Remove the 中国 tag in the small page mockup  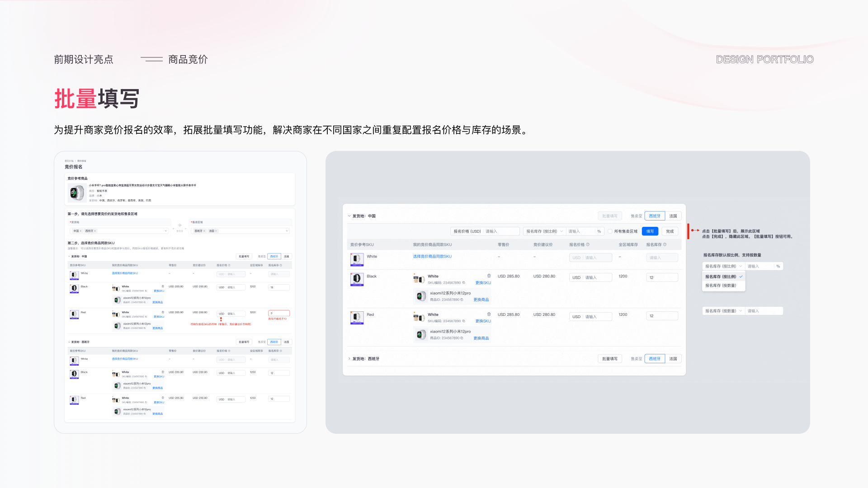[81, 231]
